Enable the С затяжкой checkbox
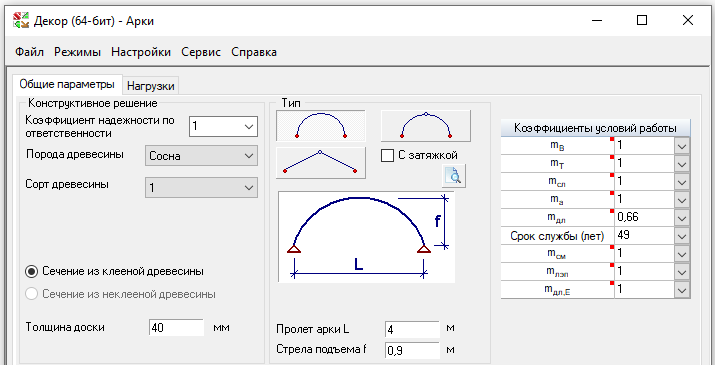 (388, 155)
